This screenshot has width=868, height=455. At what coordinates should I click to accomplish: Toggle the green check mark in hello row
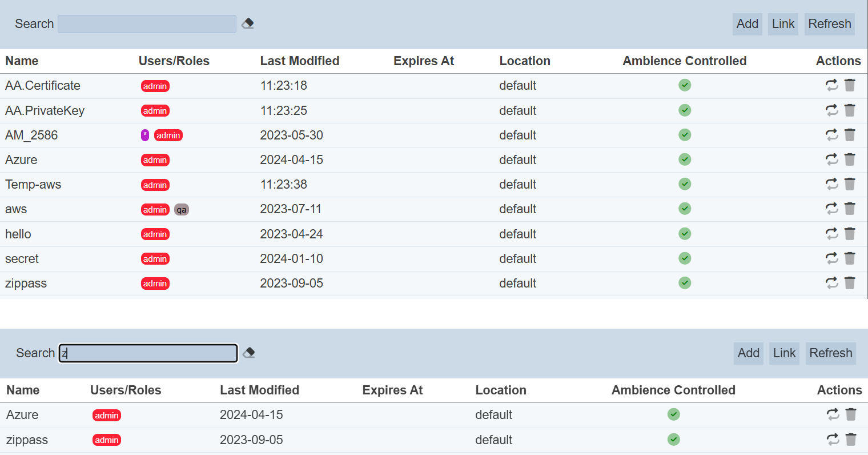685,234
